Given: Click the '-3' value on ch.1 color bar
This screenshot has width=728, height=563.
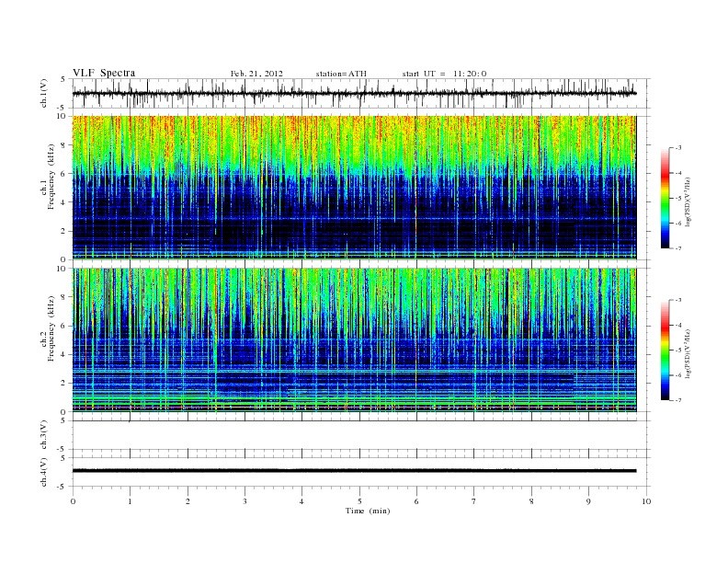Looking at the screenshot, I should pyautogui.click(x=678, y=148).
